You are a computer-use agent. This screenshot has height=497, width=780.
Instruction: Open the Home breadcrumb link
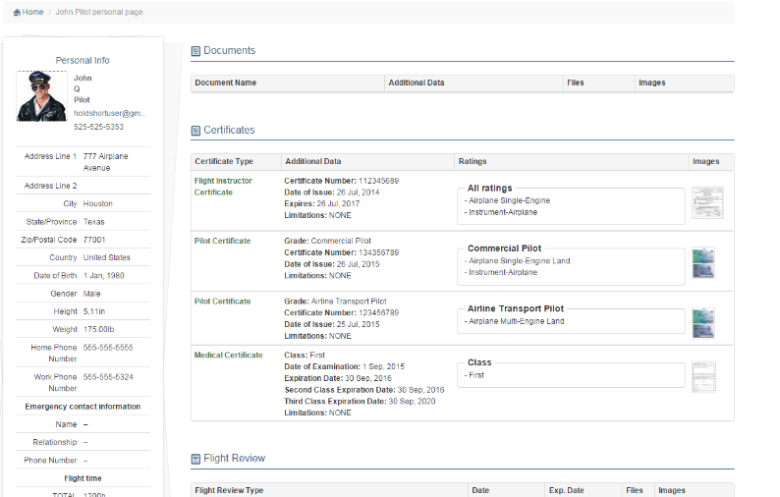32,12
